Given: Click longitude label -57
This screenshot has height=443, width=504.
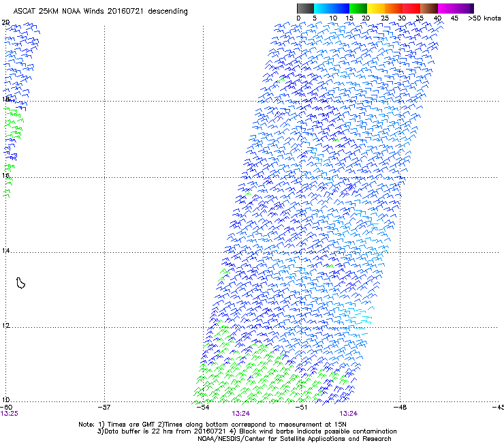Looking at the screenshot, I should point(104,407).
